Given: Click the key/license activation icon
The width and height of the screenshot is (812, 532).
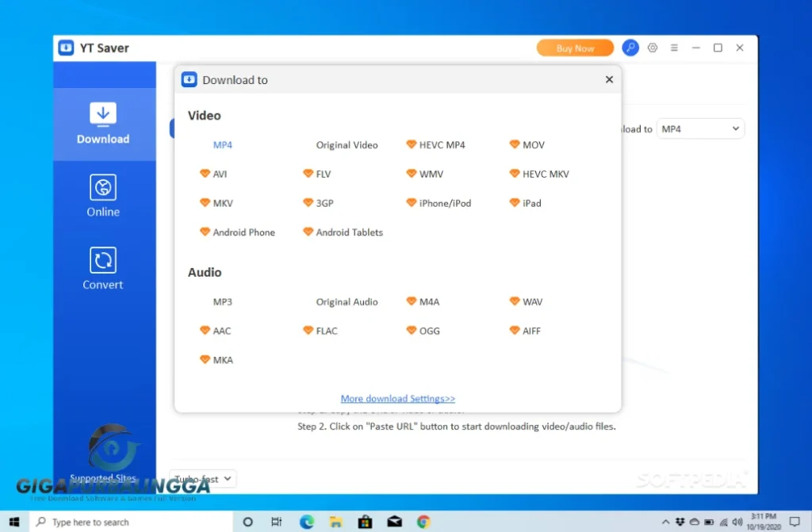Looking at the screenshot, I should click(x=630, y=48).
